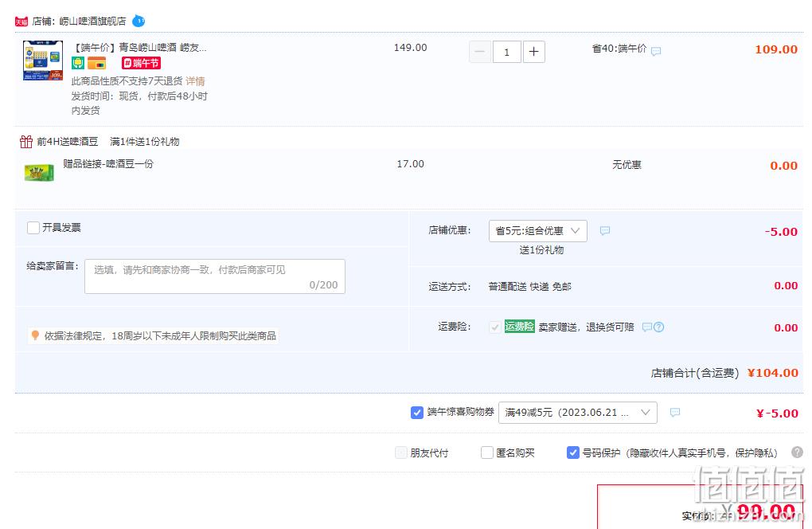
Task: Click the comment icon after 退换货可赔
Action: pyautogui.click(x=646, y=327)
